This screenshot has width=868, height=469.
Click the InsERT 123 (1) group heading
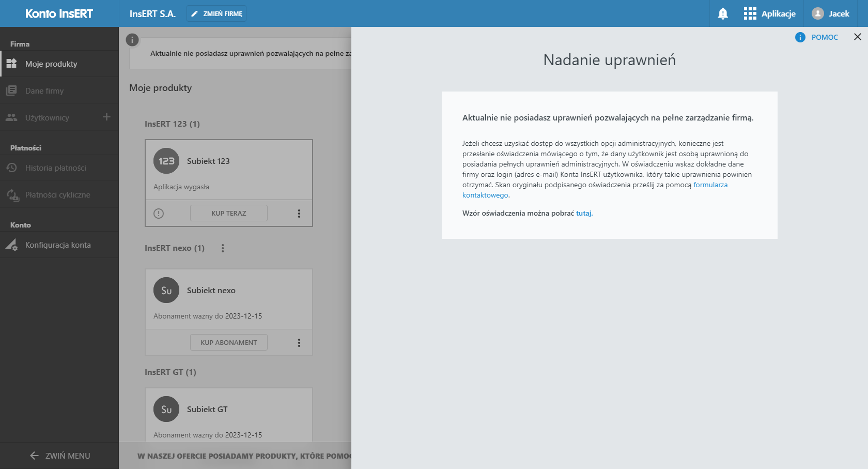[x=172, y=124]
